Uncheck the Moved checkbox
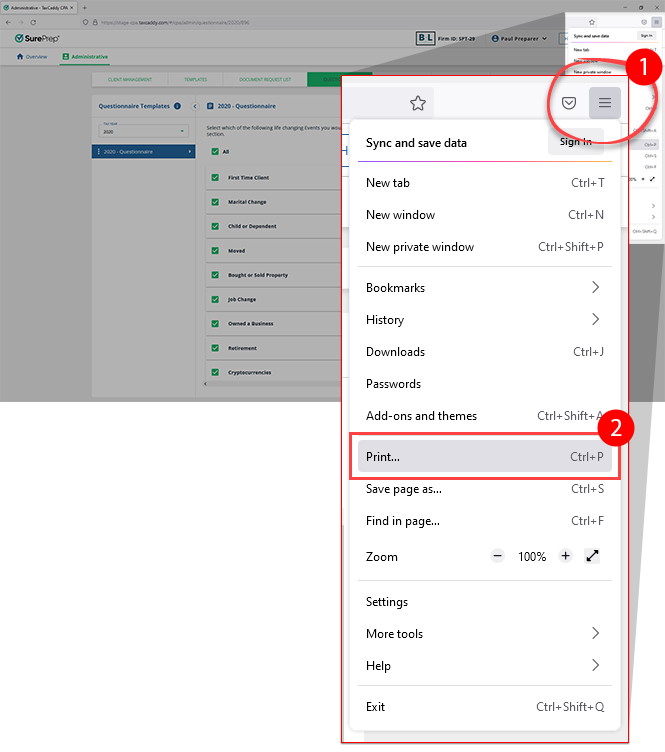 click(x=215, y=250)
